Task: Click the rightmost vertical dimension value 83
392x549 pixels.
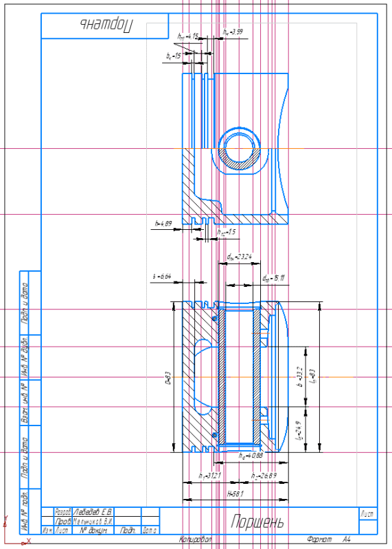Action: coord(313,377)
